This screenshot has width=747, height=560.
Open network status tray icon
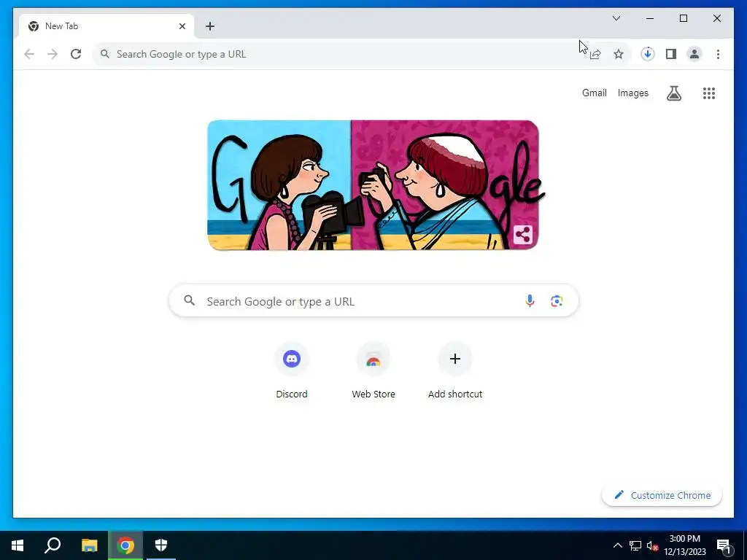coord(635,545)
